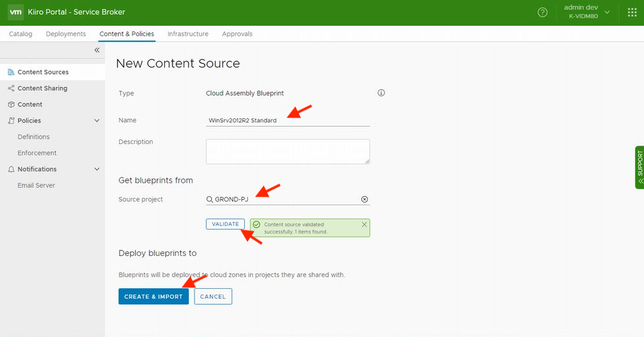Dismiss the validation success message

[364, 224]
